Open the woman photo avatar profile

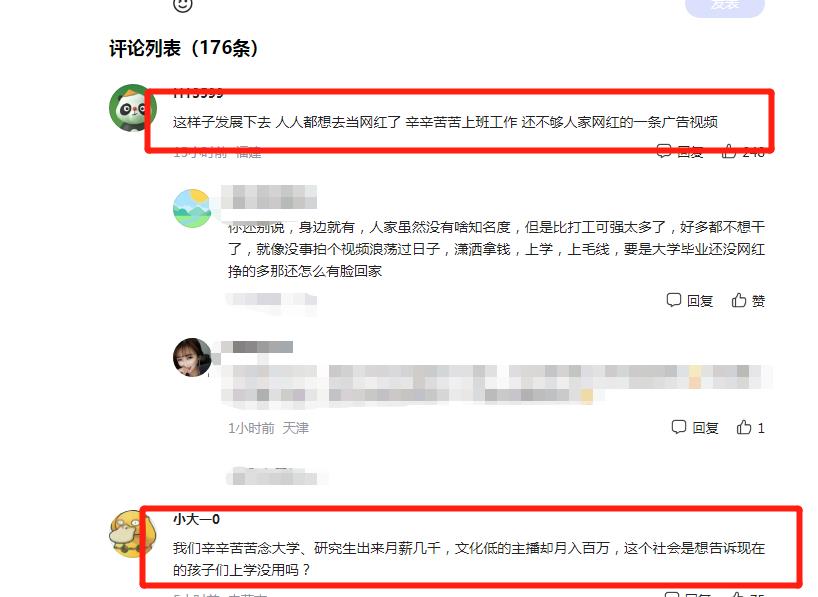[192, 357]
